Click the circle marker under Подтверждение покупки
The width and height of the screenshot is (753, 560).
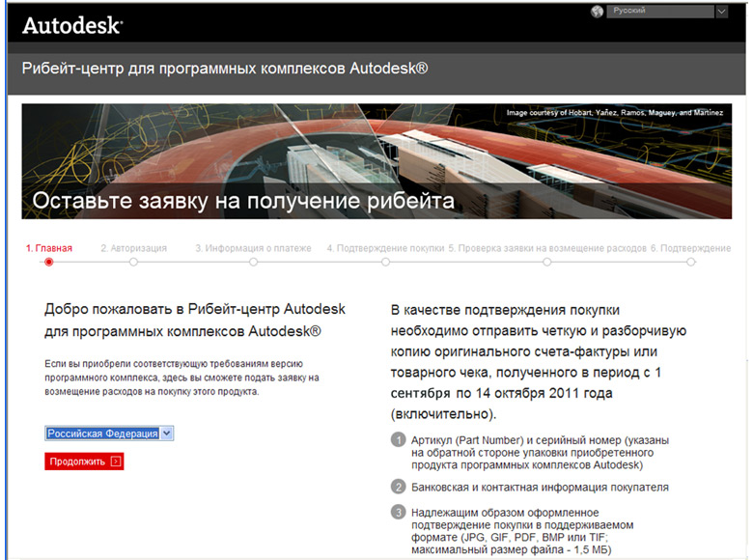385,262
